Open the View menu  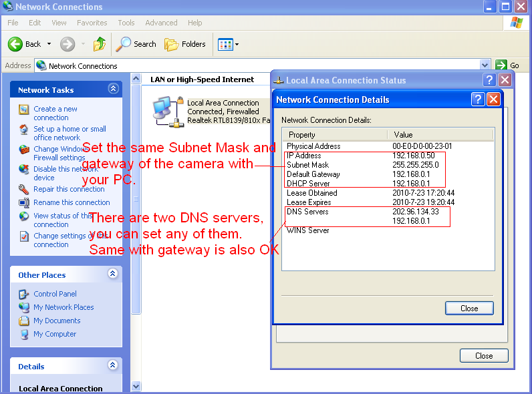click(59, 23)
